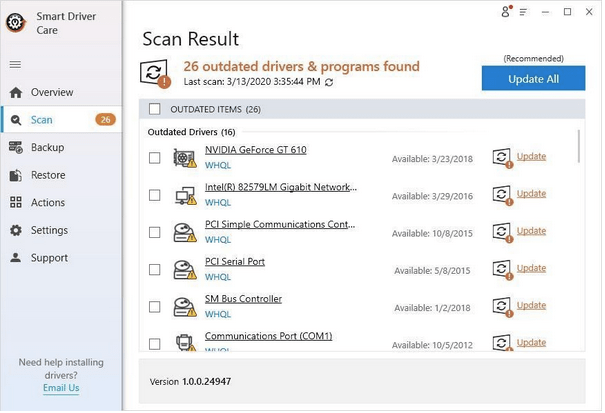Click the network adapter icon for Intel 82579LM

186,196
